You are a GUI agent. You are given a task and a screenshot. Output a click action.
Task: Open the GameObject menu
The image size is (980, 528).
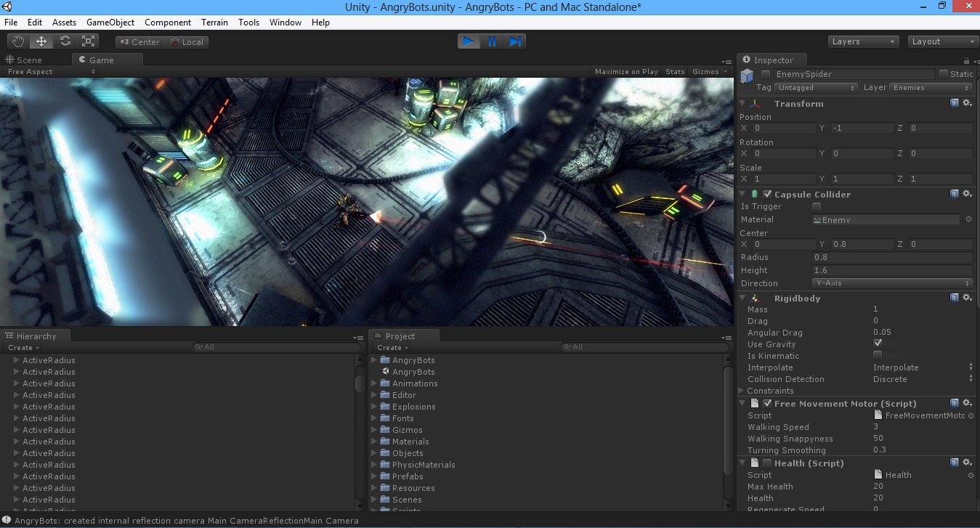[x=110, y=22]
